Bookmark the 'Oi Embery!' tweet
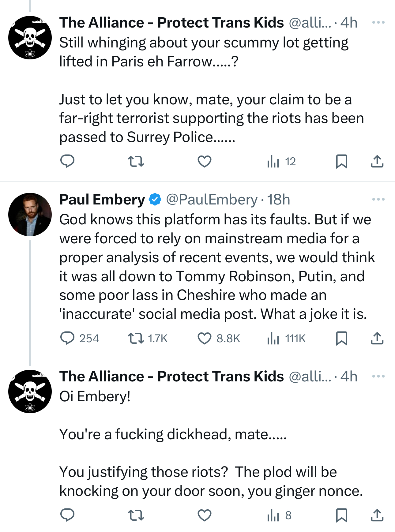395x532 pixels. tap(341, 515)
